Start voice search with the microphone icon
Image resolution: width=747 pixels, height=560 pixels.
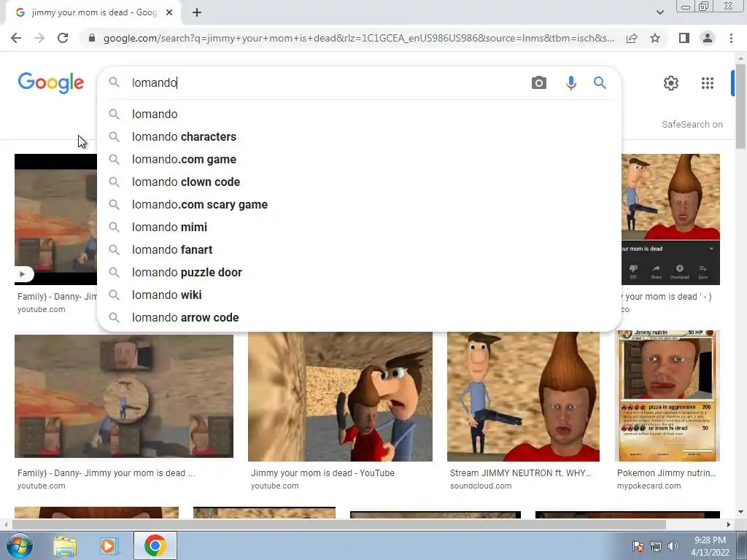(570, 83)
